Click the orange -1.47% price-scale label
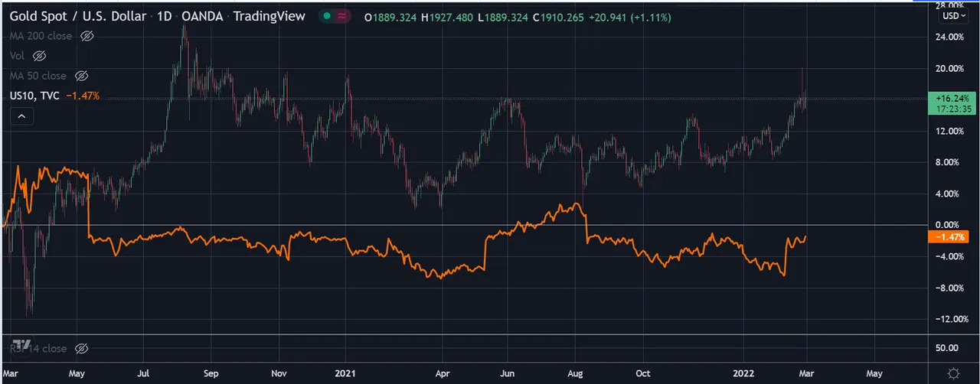The image size is (980, 384). (948, 238)
